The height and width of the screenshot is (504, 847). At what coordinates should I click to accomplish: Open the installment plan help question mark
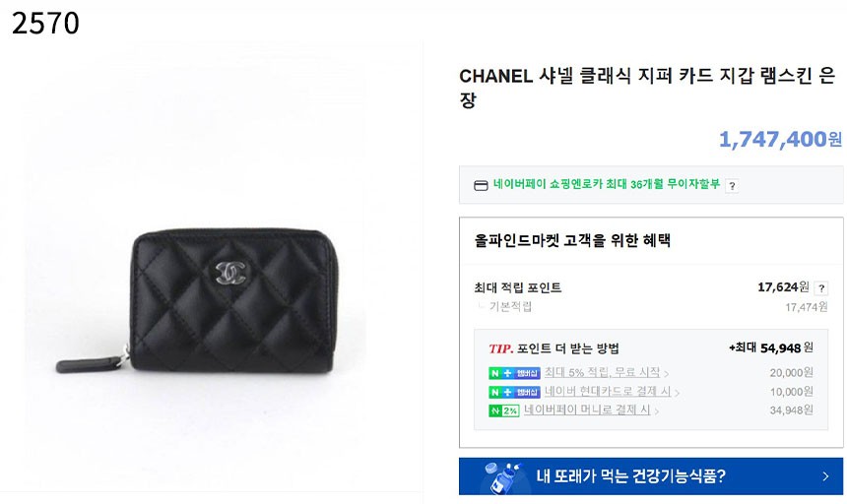point(732,186)
